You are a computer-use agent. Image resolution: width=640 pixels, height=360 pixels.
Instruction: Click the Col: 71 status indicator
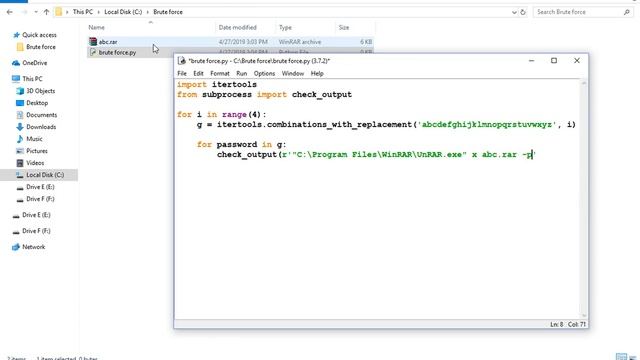coord(577,324)
